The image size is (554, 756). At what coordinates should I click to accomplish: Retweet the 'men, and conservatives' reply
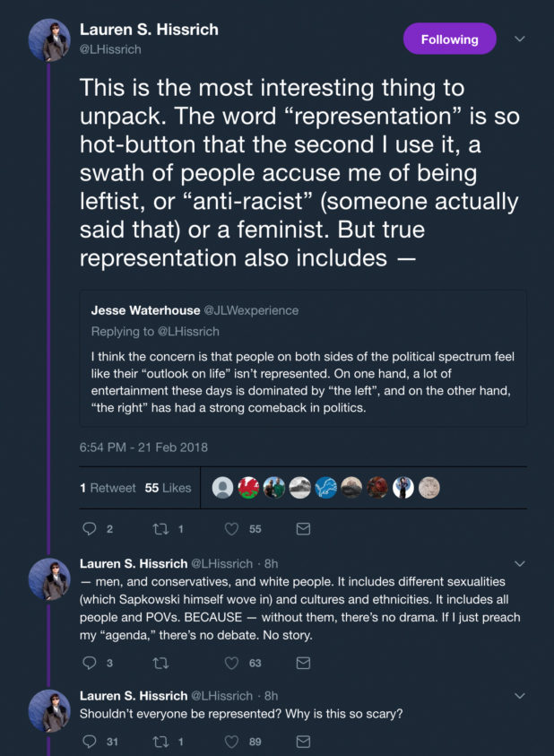[160, 663]
